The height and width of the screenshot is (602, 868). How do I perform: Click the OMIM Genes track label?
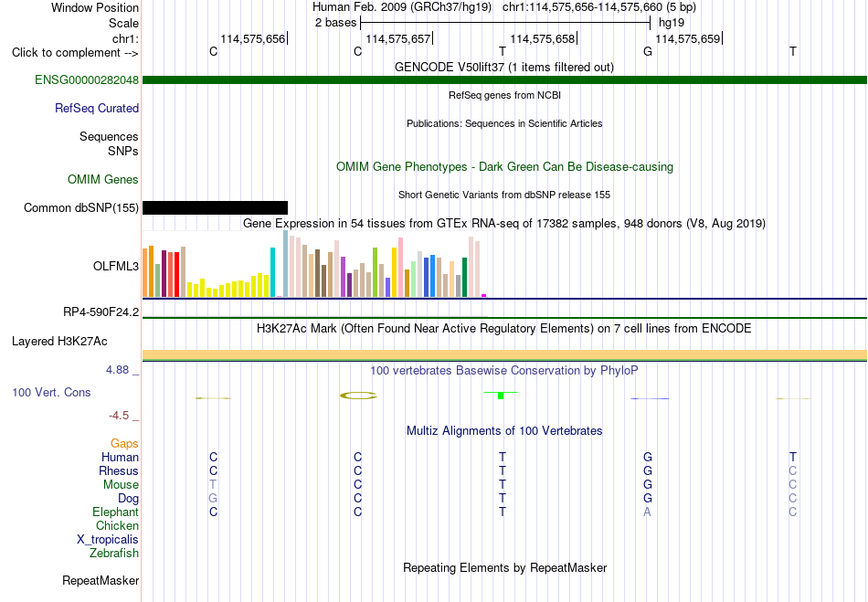[102, 179]
